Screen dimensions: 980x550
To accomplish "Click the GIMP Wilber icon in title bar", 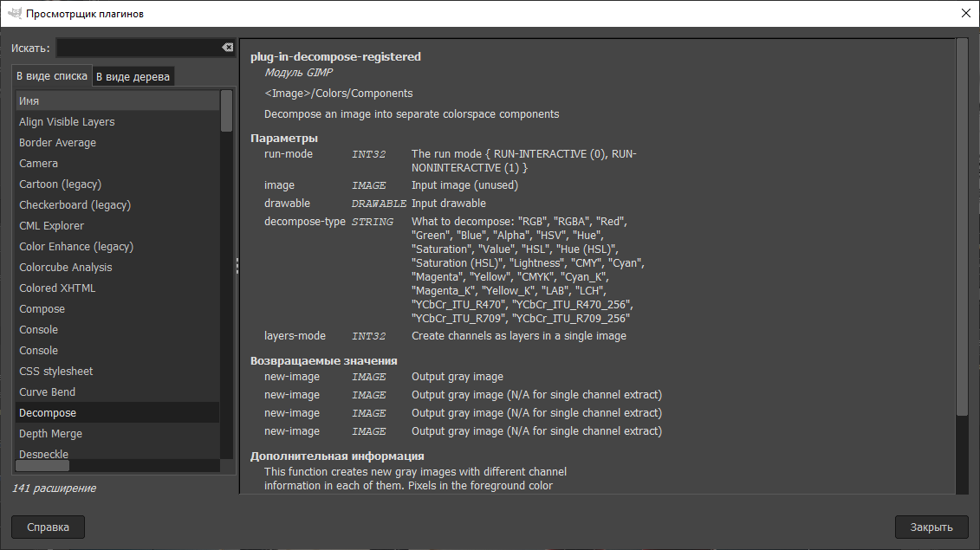I will 14,13.
